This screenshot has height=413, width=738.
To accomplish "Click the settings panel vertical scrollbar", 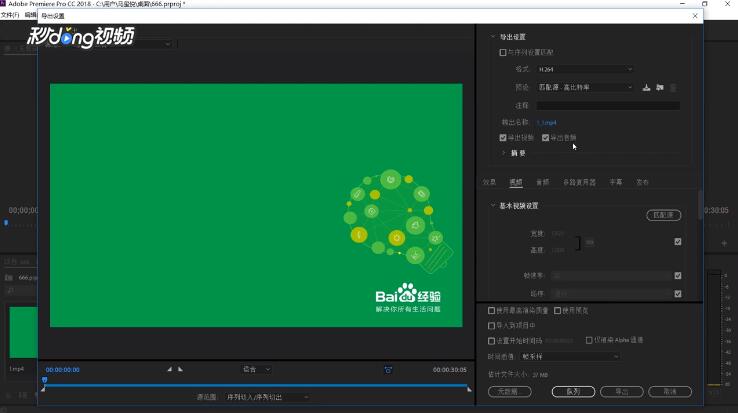I will 700,205.
